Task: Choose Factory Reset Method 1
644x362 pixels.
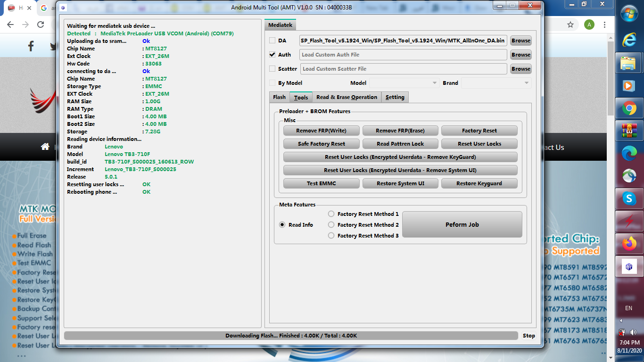Action: (x=331, y=214)
